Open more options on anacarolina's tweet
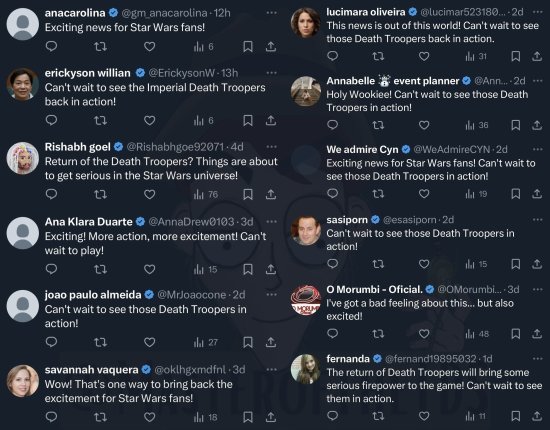Image resolution: width=550 pixels, height=430 pixels. (x=271, y=13)
